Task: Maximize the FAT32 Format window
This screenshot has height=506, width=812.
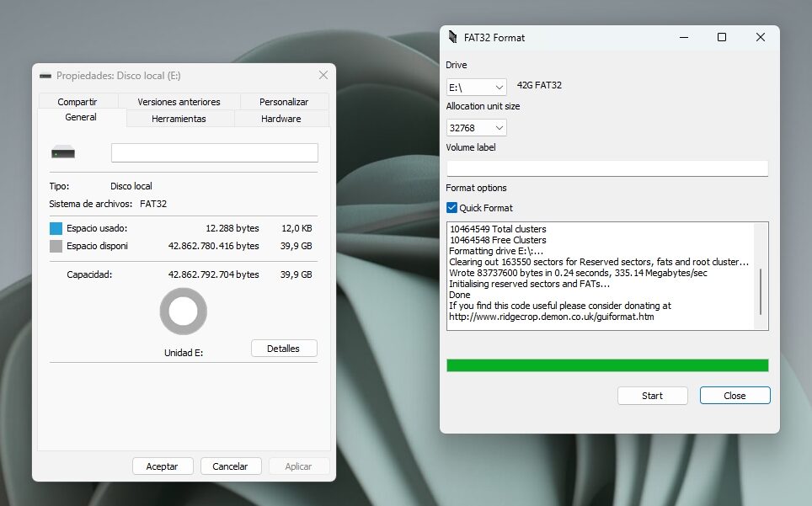Action: pyautogui.click(x=721, y=37)
